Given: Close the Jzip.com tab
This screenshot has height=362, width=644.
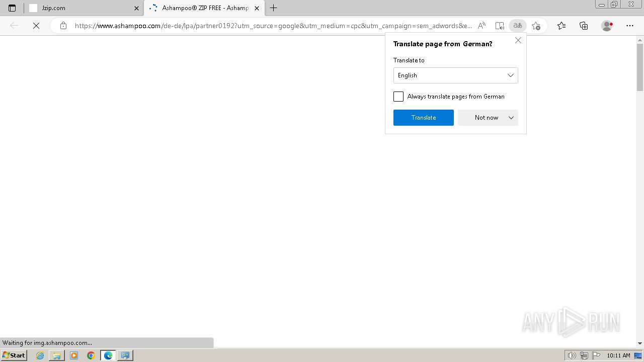Looking at the screenshot, I should click(x=136, y=8).
